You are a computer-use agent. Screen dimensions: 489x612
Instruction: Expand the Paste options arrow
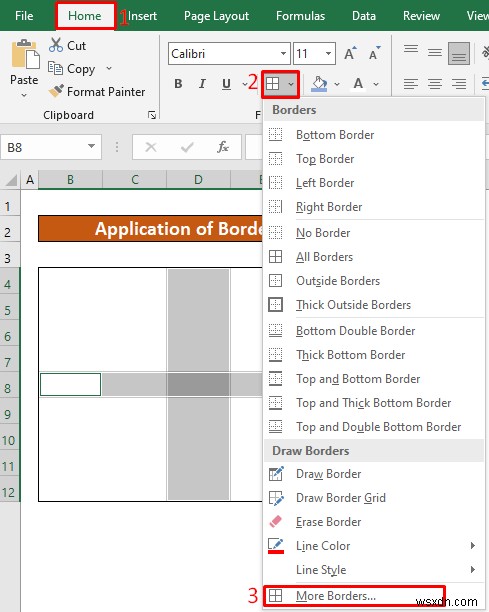click(24, 95)
